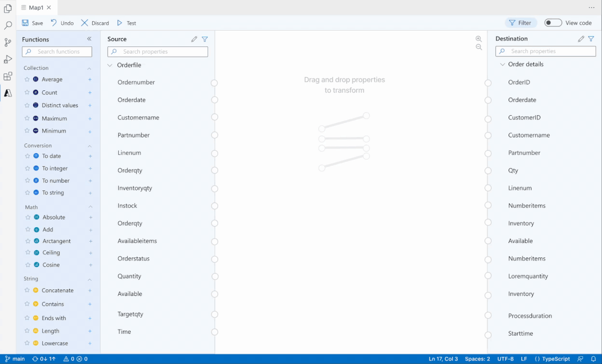The height and width of the screenshot is (364, 602).
Task: Close the Map1 tab
Action: tap(49, 8)
